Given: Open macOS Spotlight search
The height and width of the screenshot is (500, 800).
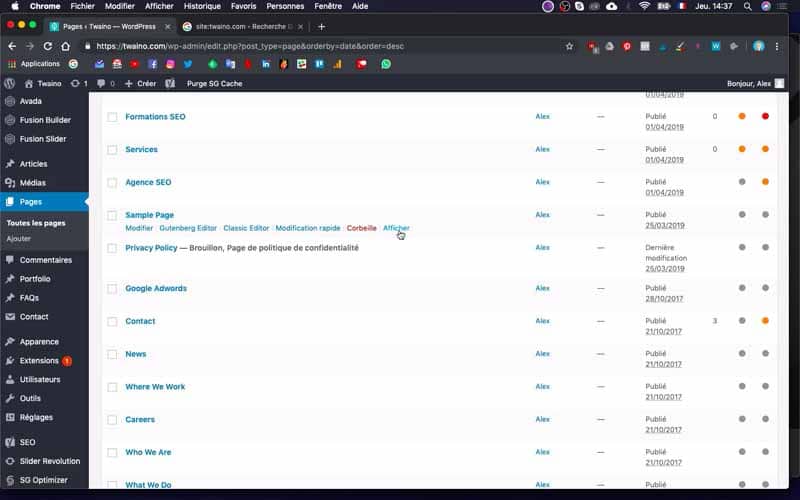Looking at the screenshot, I should [x=747, y=6].
